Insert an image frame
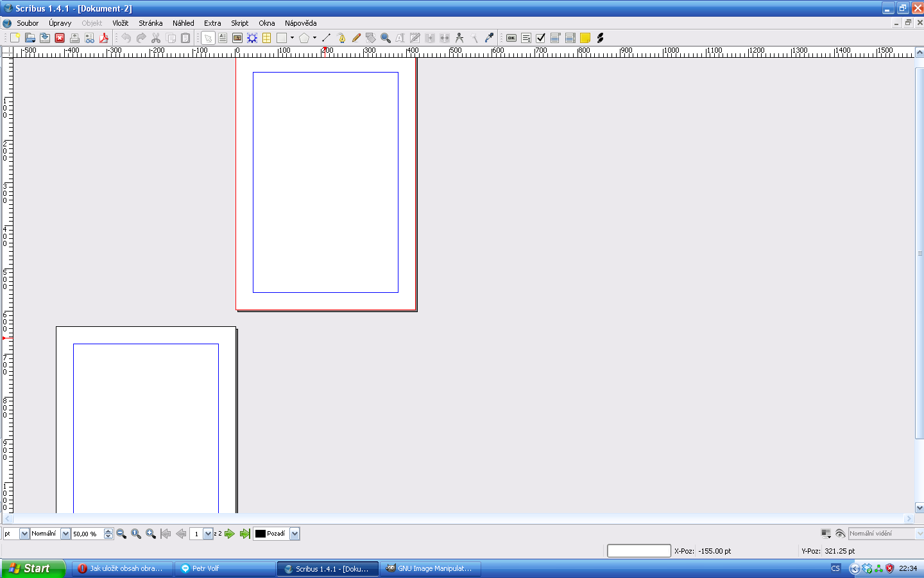This screenshot has height=578, width=924. pyautogui.click(x=237, y=38)
